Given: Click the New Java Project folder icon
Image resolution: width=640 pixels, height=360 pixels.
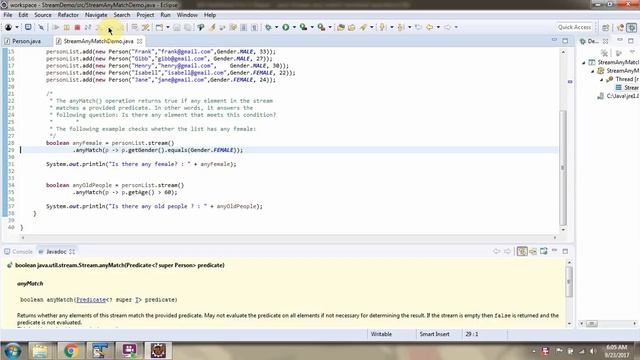Looking at the screenshot, I should (x=341, y=27).
